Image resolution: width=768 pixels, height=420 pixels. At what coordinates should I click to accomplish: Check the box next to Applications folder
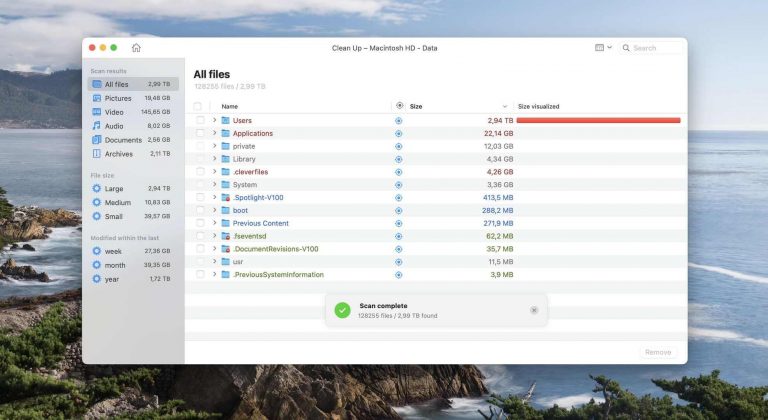point(200,133)
